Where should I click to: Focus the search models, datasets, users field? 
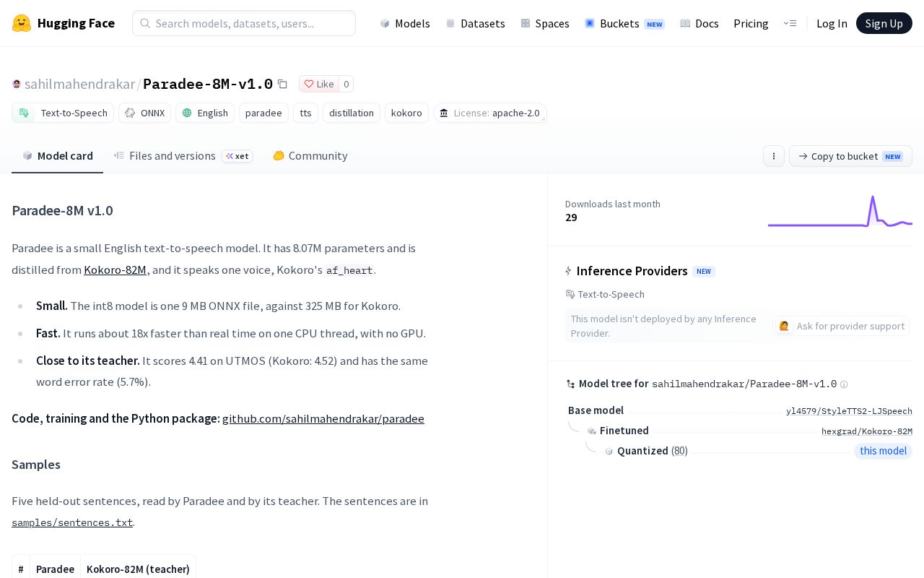244,23
